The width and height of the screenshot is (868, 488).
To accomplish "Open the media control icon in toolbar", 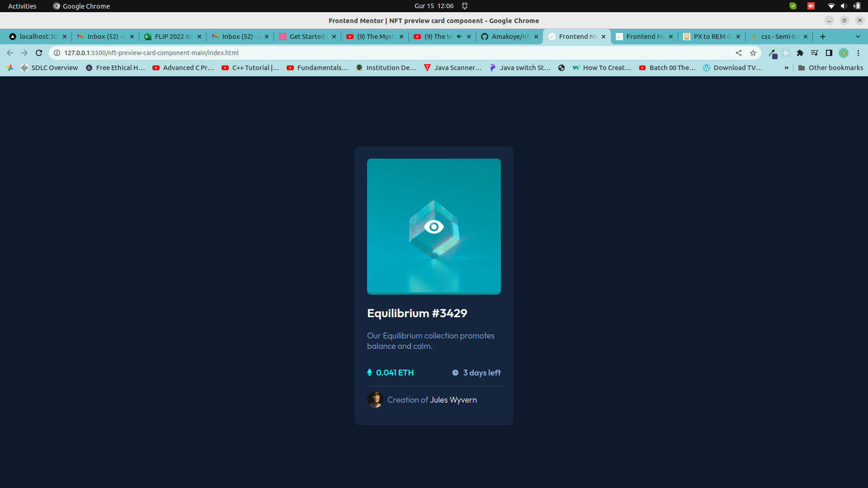I will point(815,53).
